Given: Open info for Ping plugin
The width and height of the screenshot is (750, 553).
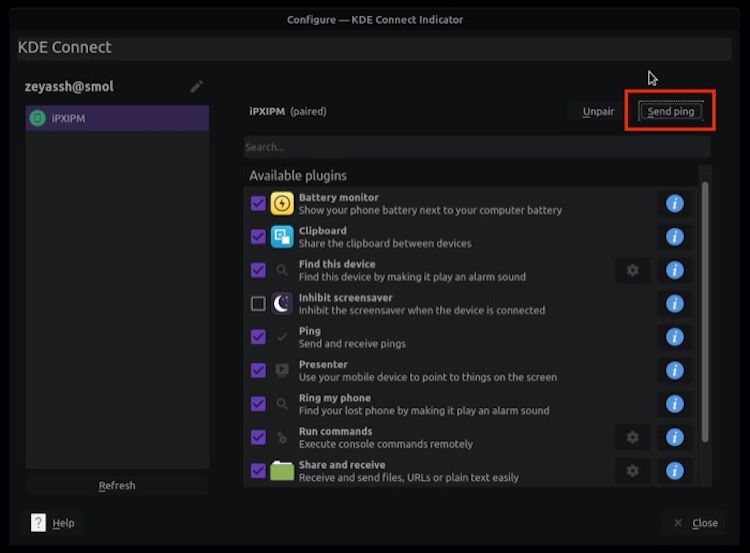Looking at the screenshot, I should click(674, 337).
